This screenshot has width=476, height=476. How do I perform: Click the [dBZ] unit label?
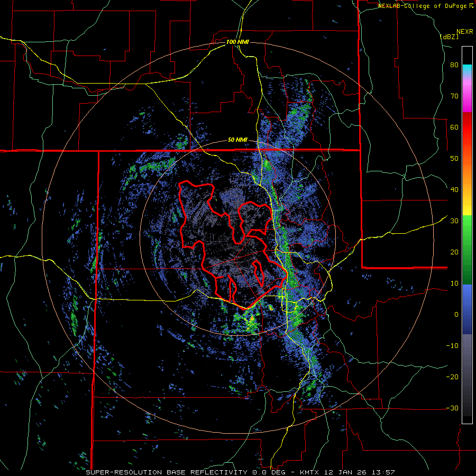click(449, 36)
